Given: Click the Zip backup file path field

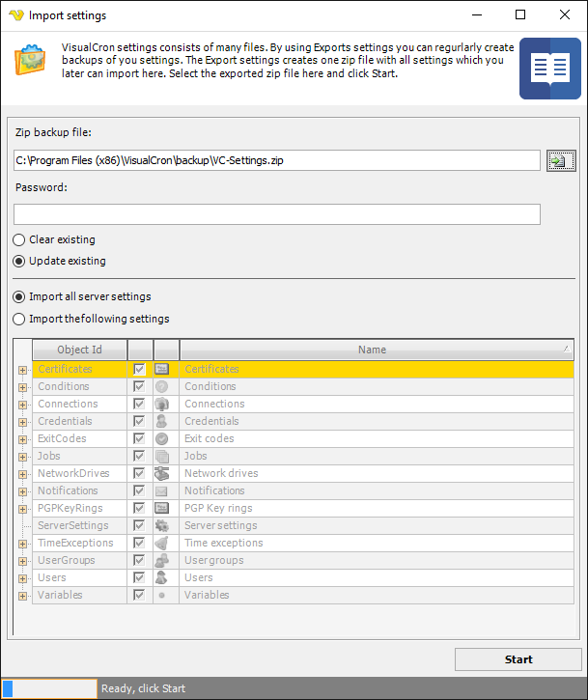Looking at the screenshot, I should click(x=277, y=160).
